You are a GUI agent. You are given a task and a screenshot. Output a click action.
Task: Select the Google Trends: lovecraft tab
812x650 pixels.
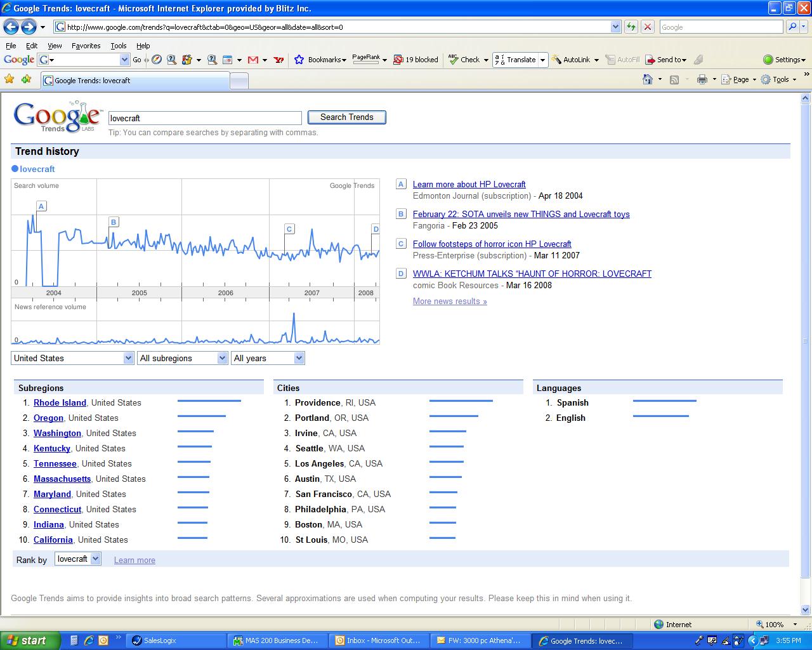[135, 81]
